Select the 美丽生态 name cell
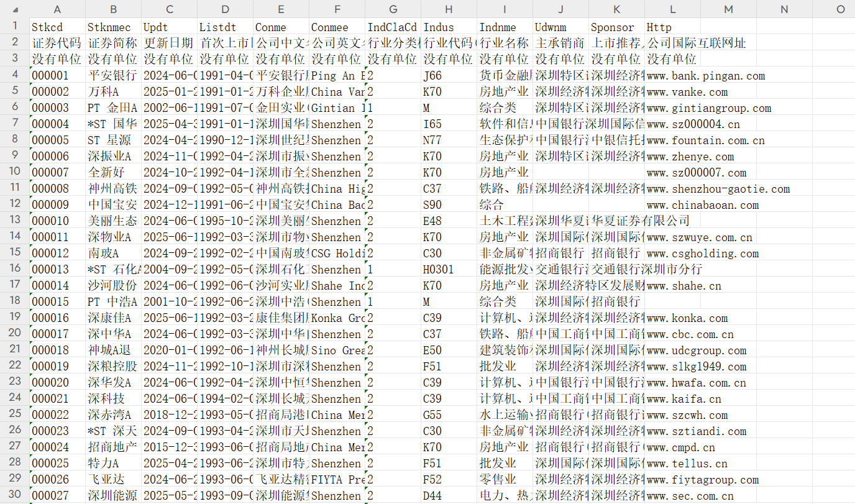 click(x=114, y=221)
